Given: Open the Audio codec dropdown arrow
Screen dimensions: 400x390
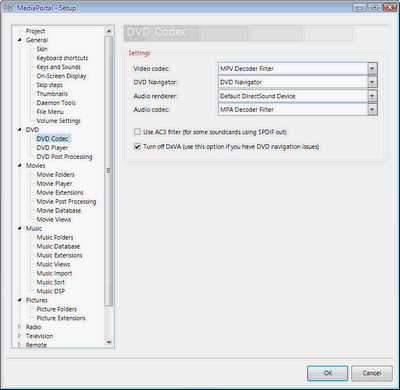Looking at the screenshot, I should [x=372, y=109].
